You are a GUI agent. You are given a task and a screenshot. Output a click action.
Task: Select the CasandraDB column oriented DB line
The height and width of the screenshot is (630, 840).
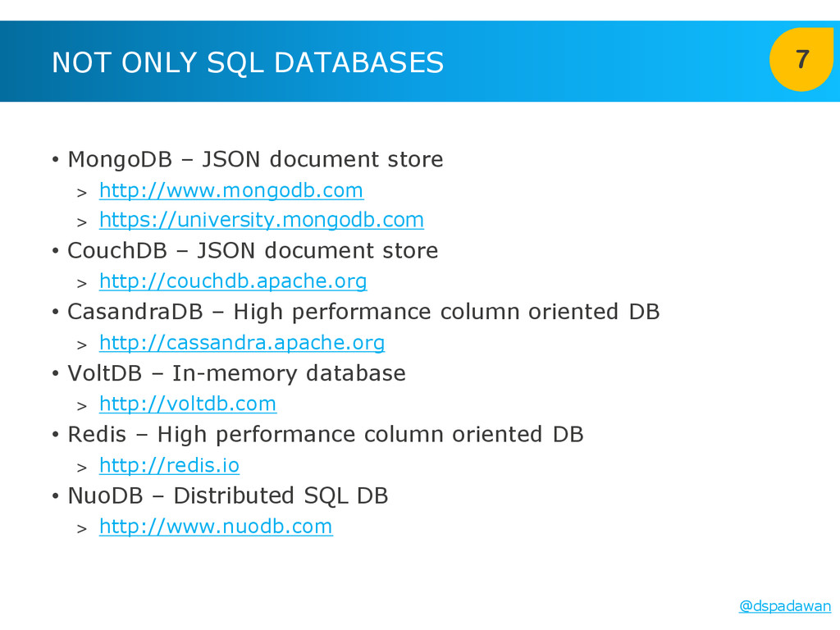[x=363, y=312]
